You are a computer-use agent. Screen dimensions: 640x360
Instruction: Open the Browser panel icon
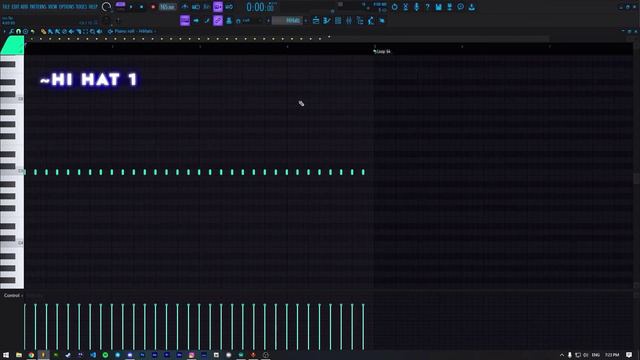(360, 20)
